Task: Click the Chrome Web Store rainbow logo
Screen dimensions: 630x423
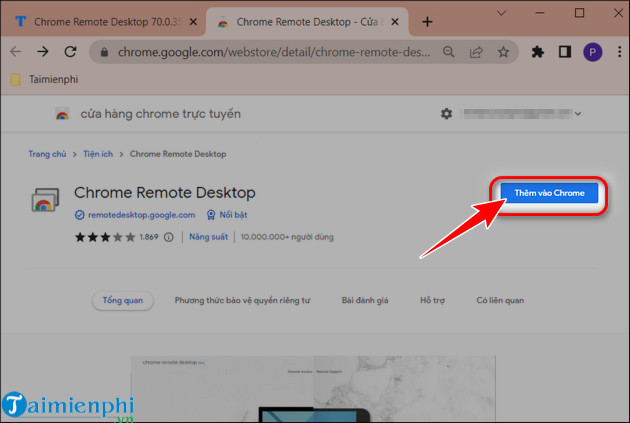Action: pos(62,114)
